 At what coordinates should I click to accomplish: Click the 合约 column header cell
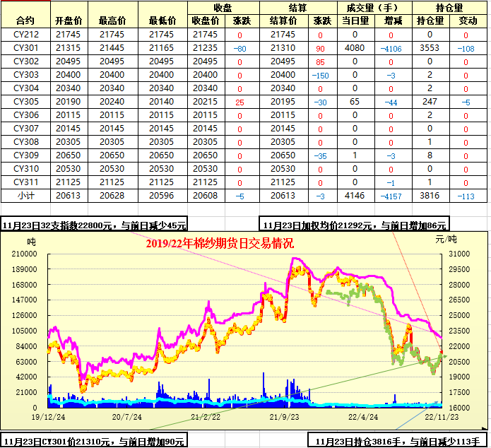[x=25, y=20]
